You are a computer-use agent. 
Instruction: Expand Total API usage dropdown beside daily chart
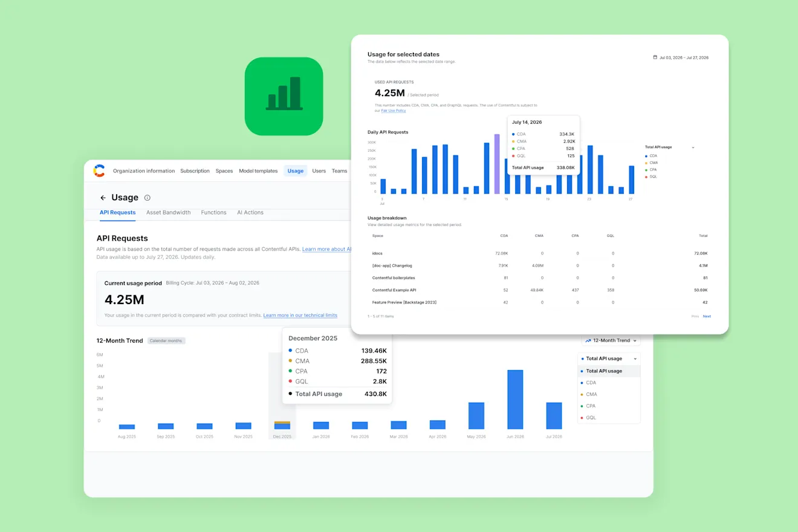coord(670,148)
